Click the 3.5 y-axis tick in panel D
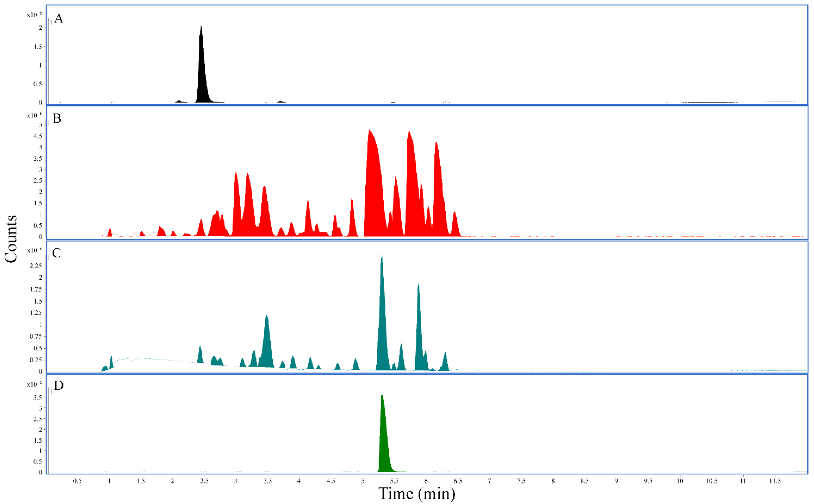The image size is (814, 504). click(x=37, y=398)
